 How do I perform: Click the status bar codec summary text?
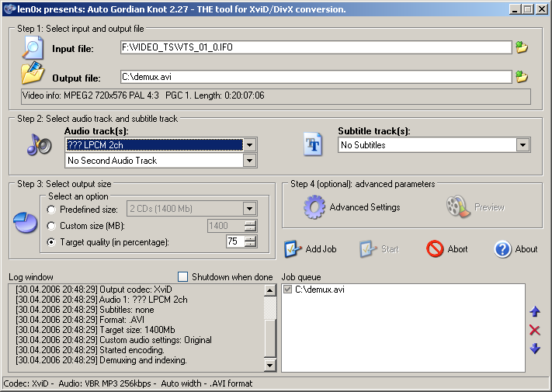[x=128, y=383]
